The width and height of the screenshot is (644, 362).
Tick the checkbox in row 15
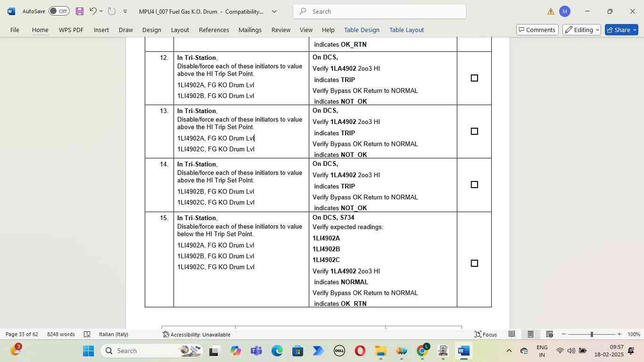474,263
